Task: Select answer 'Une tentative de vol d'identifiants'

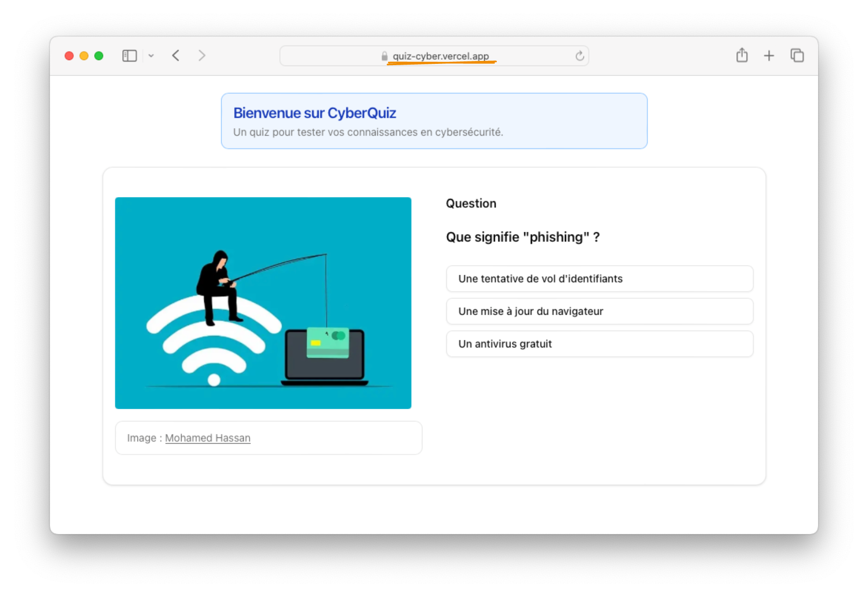Action: tap(599, 279)
